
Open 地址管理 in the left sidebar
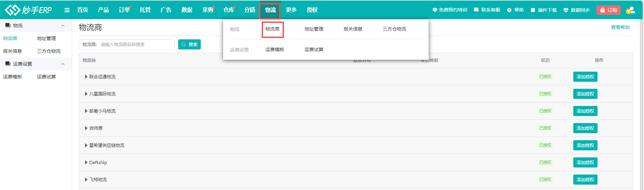[x=46, y=38]
